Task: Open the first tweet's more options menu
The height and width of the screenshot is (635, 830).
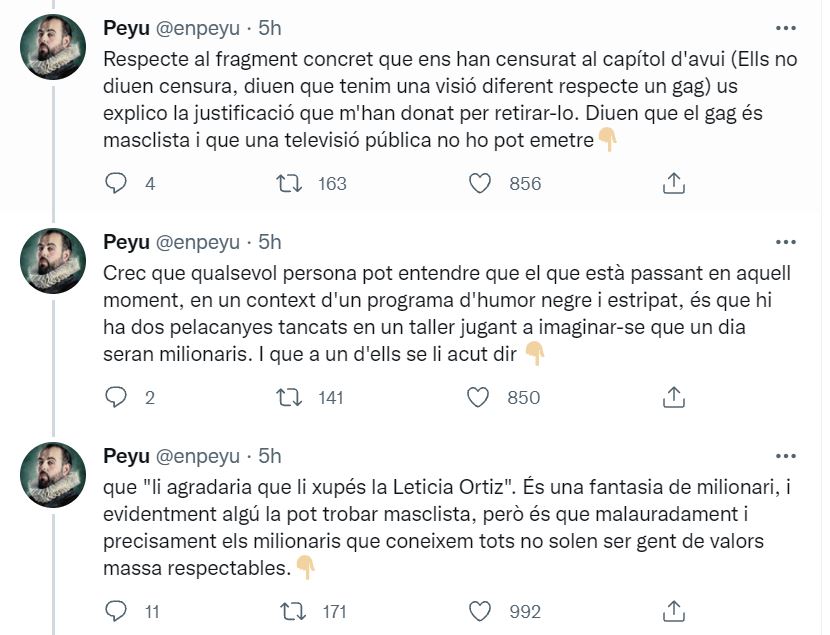Action: pos(787,28)
